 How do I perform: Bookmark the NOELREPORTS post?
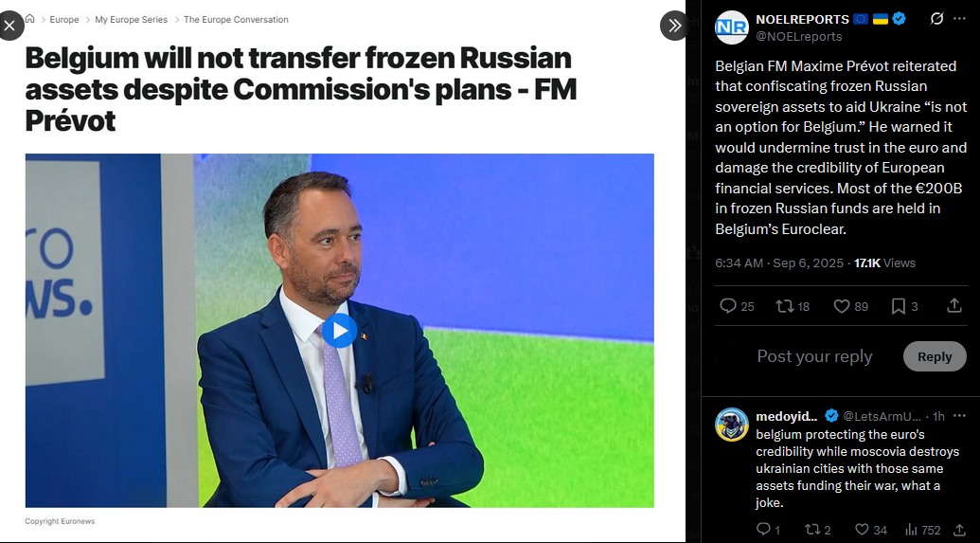tap(904, 306)
